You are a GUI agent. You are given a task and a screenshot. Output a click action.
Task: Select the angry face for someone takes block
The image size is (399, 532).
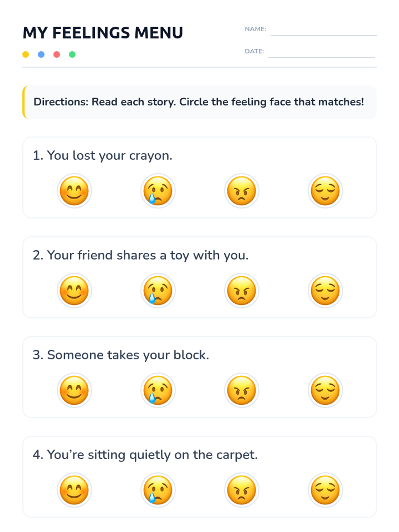242,390
